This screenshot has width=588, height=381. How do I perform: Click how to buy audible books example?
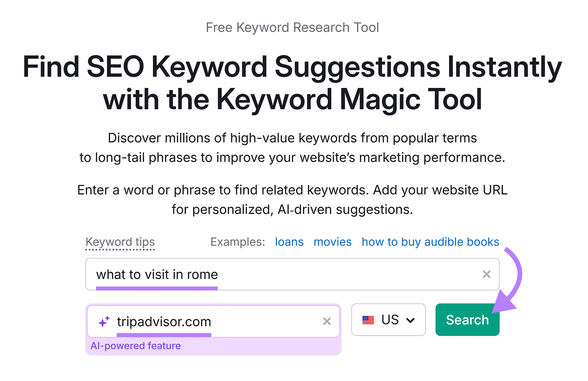tap(430, 242)
